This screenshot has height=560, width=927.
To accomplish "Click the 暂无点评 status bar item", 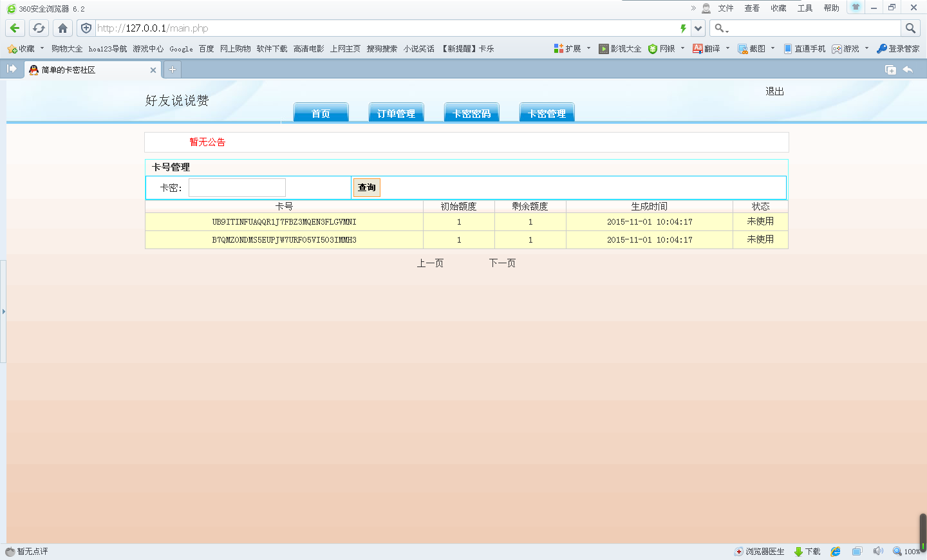I will point(27,552).
